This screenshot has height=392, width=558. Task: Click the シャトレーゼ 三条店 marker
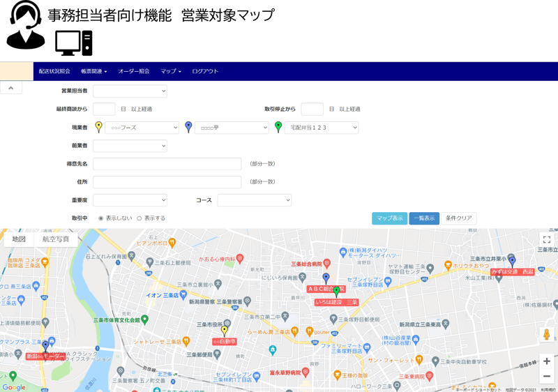(186, 341)
